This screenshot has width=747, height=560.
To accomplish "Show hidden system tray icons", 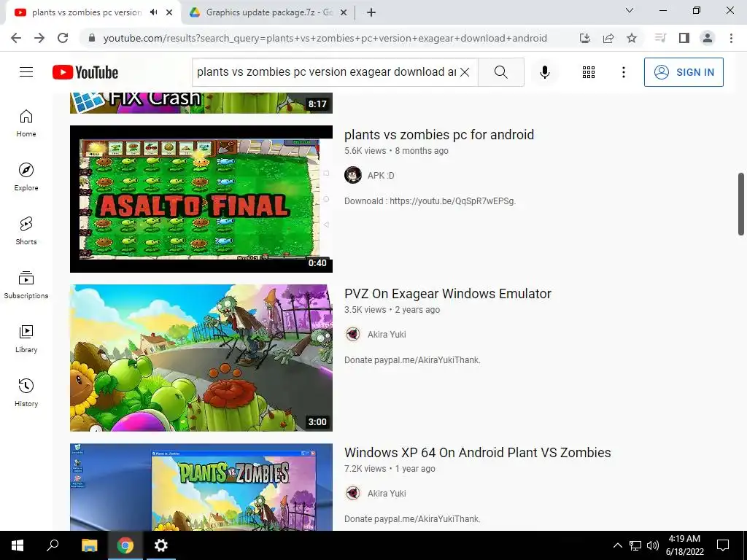I will pyautogui.click(x=617, y=545).
